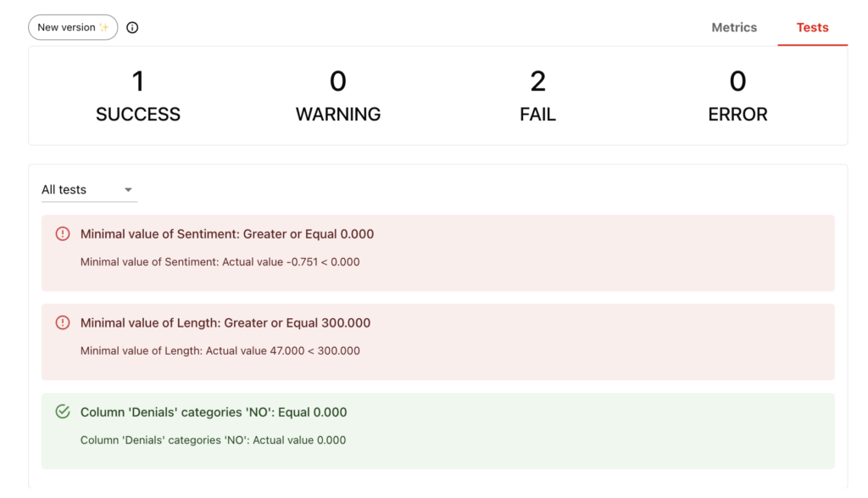
Task: Expand the Minimal value of Length test
Action: coord(225,323)
